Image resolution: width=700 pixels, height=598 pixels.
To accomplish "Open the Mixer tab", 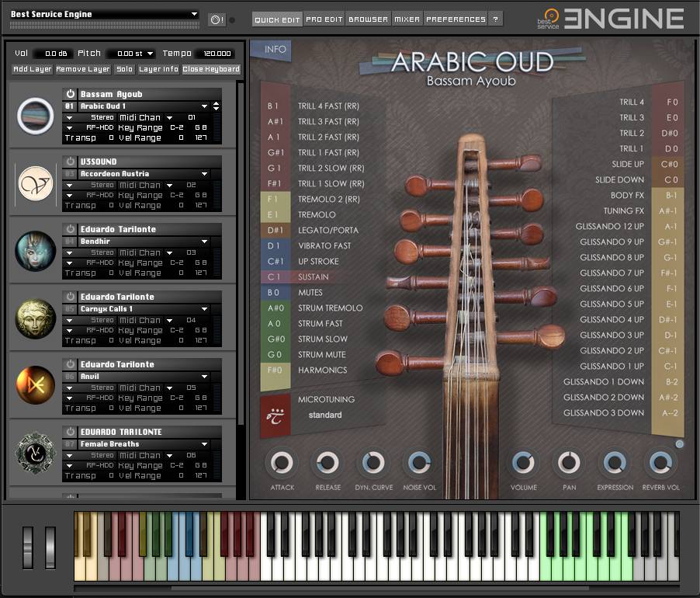I will click(407, 19).
